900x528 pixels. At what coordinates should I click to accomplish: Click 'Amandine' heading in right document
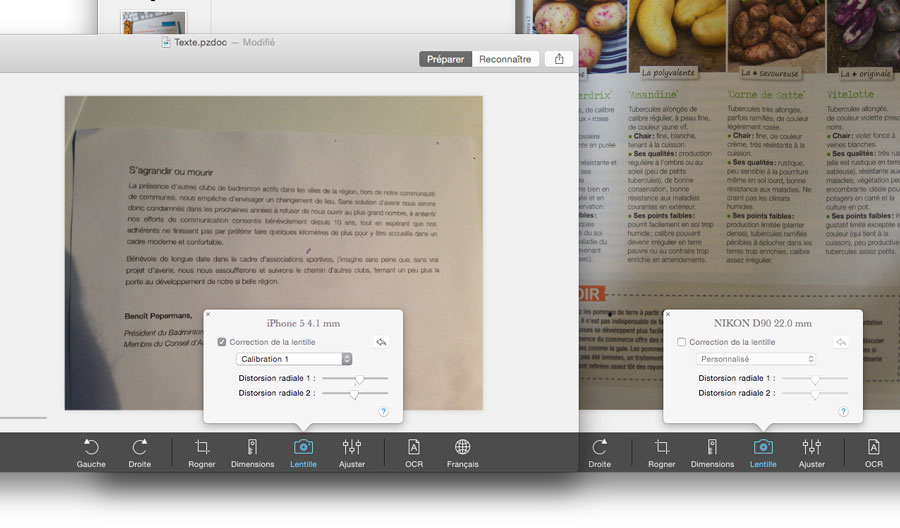point(653,95)
